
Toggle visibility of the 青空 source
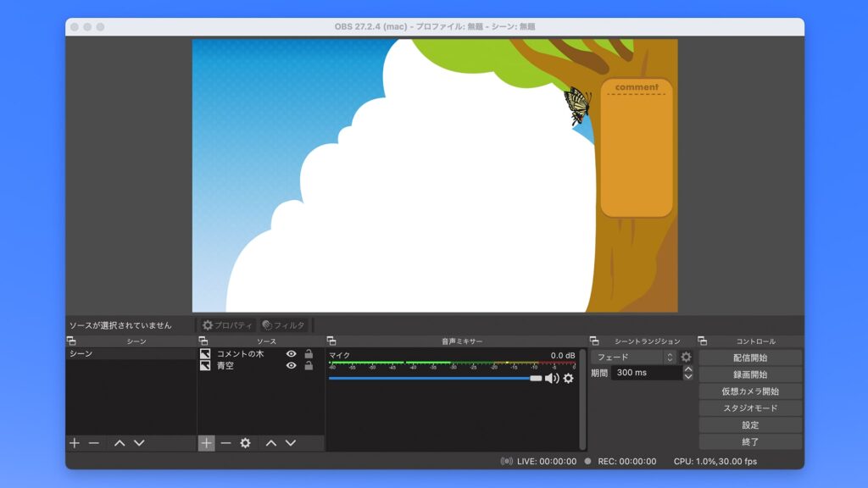tap(292, 366)
